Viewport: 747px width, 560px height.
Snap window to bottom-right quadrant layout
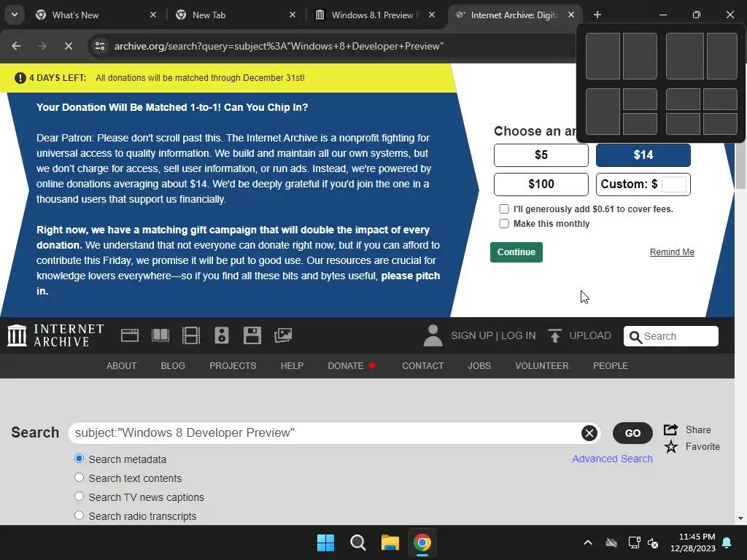tap(720, 124)
